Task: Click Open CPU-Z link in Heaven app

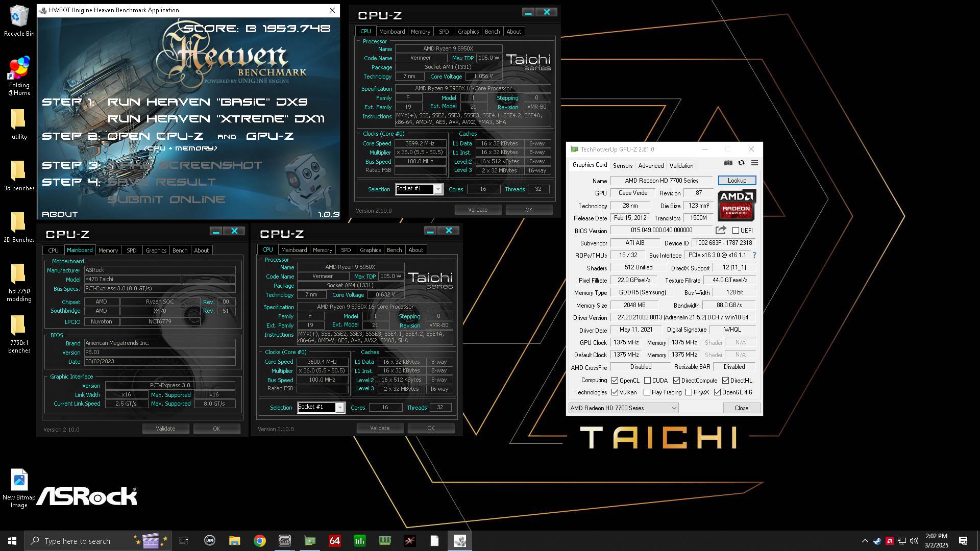Action: click(x=155, y=136)
